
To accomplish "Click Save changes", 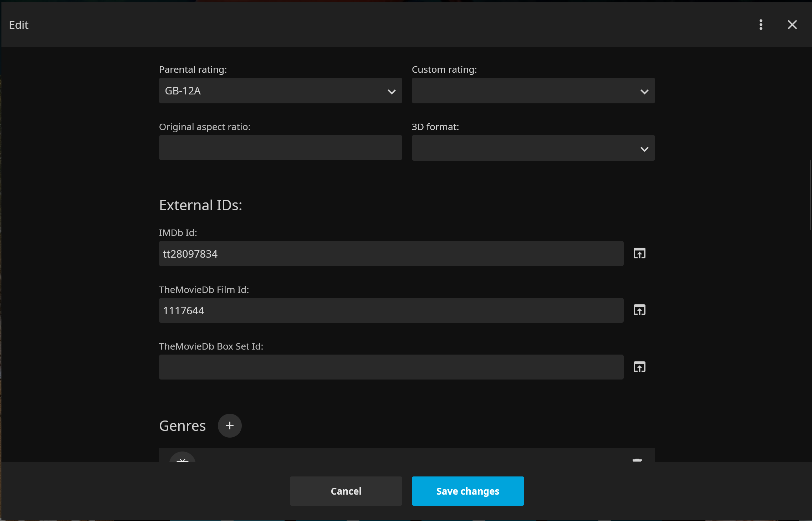I will pyautogui.click(x=468, y=491).
